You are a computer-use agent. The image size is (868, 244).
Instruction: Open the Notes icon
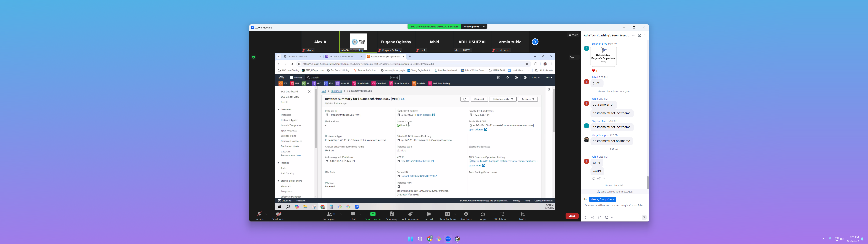(x=522, y=214)
